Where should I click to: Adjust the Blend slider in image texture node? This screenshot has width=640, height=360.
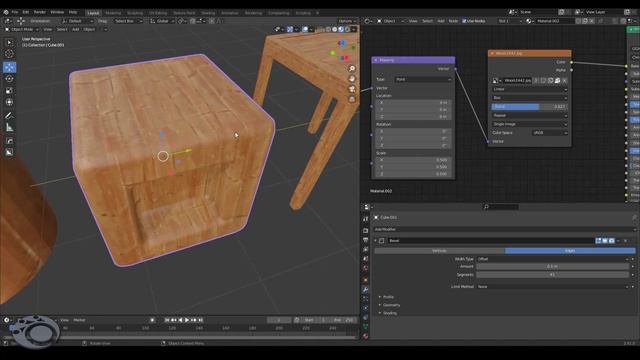coord(529,107)
